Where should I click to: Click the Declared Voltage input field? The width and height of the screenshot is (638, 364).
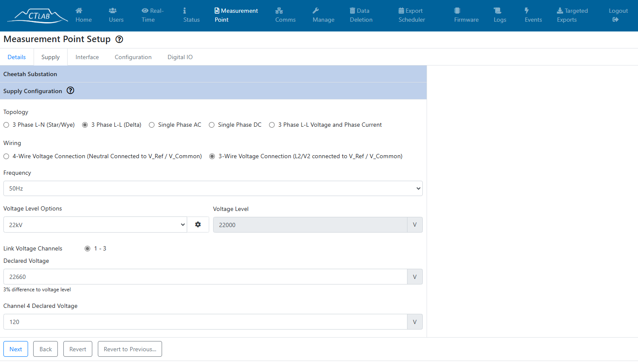(205, 277)
